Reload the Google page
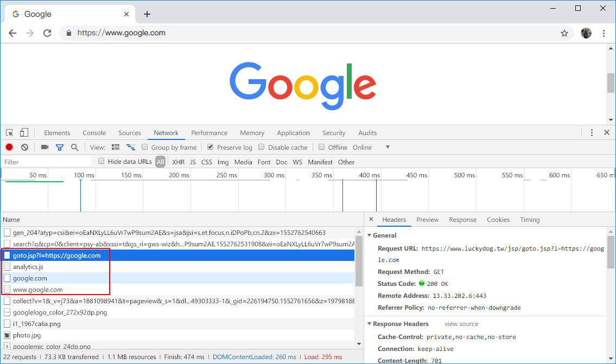Image resolution: width=616 pixels, height=364 pixels. pyautogui.click(x=47, y=33)
